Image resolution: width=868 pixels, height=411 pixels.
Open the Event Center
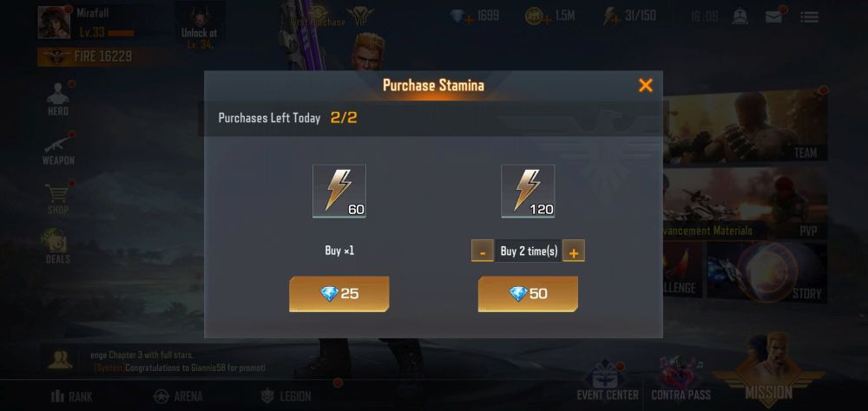(x=608, y=382)
